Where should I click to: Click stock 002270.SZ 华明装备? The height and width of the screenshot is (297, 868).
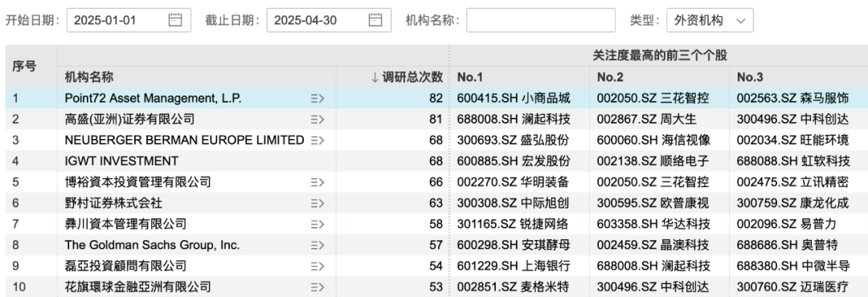point(514,182)
